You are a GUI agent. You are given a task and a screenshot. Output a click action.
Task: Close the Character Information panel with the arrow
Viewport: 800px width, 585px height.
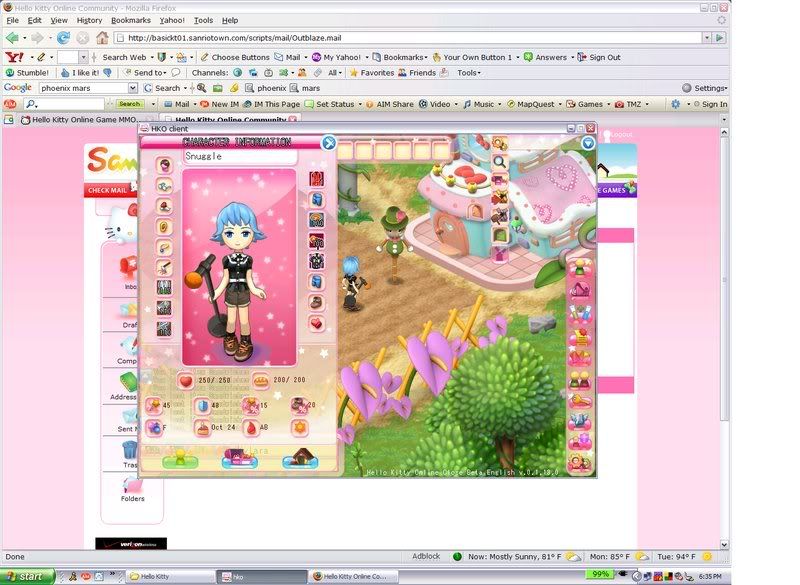(329, 143)
